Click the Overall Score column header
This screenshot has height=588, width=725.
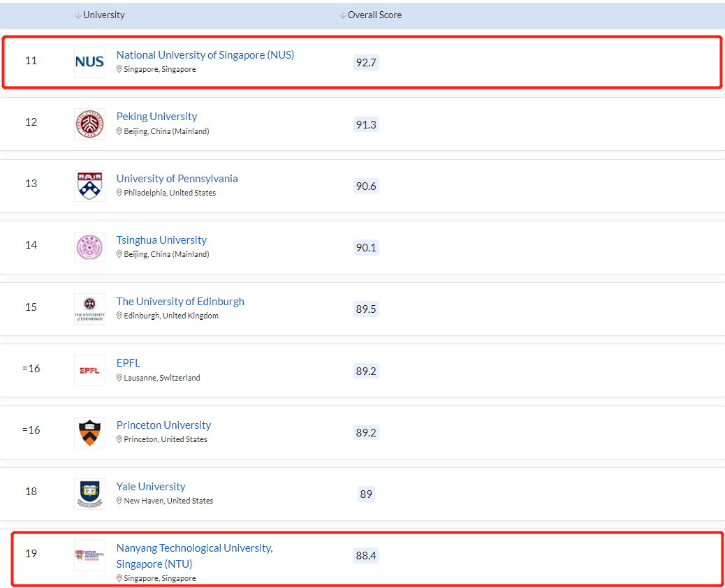click(374, 15)
